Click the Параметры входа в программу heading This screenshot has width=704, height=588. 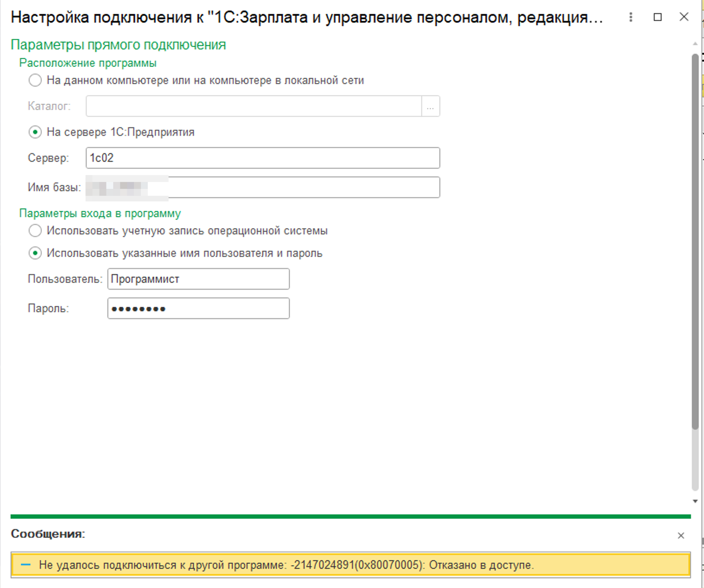[100, 213]
